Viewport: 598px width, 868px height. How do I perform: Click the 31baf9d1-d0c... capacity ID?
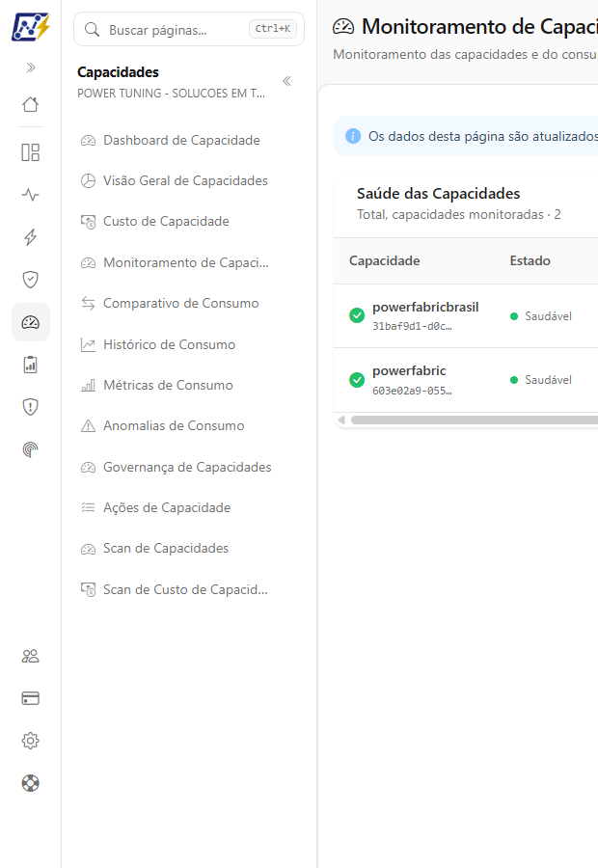(412, 326)
